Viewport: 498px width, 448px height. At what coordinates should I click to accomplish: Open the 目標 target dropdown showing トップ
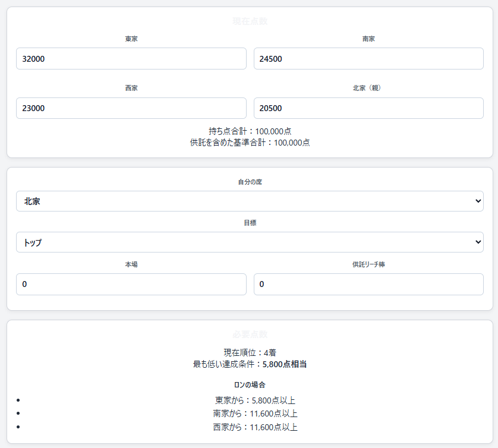[250, 242]
